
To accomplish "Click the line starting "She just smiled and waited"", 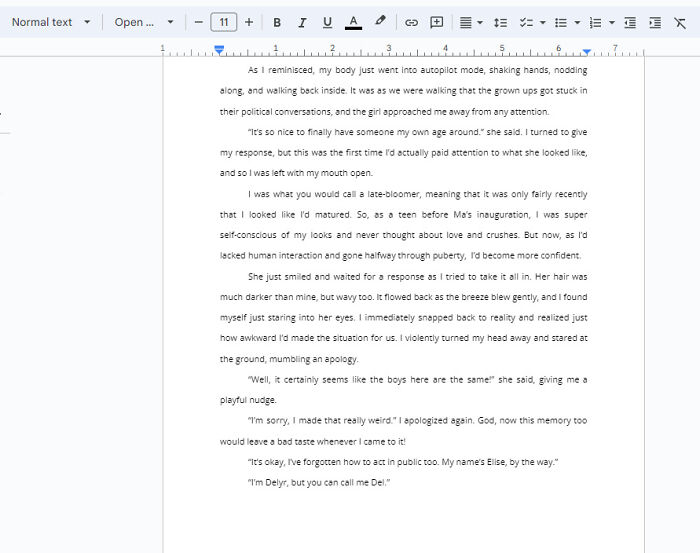I will 417,277.
